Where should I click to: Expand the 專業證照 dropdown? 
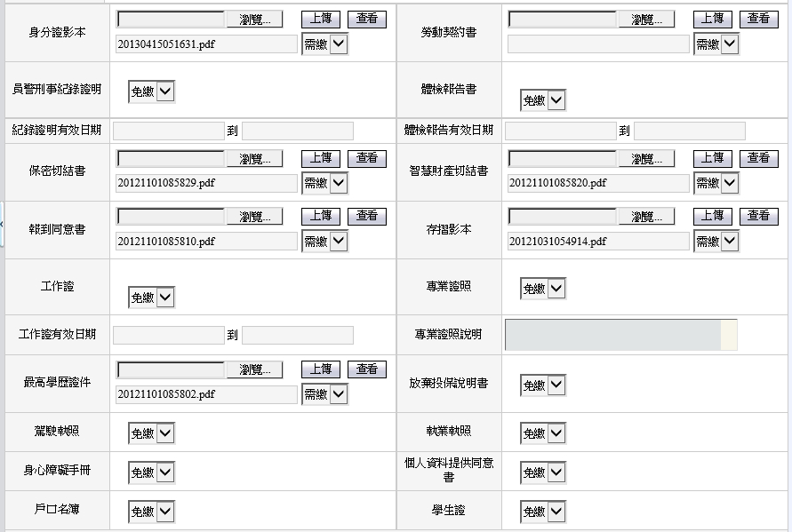[x=543, y=289]
